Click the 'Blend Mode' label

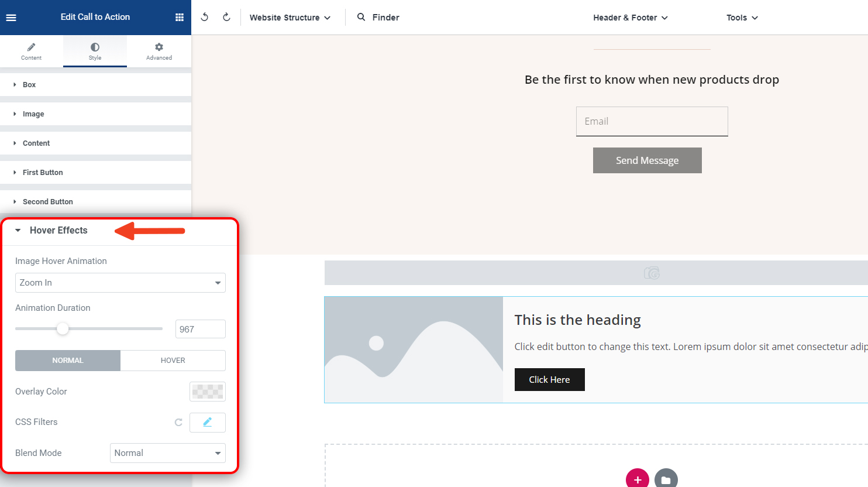coord(39,453)
